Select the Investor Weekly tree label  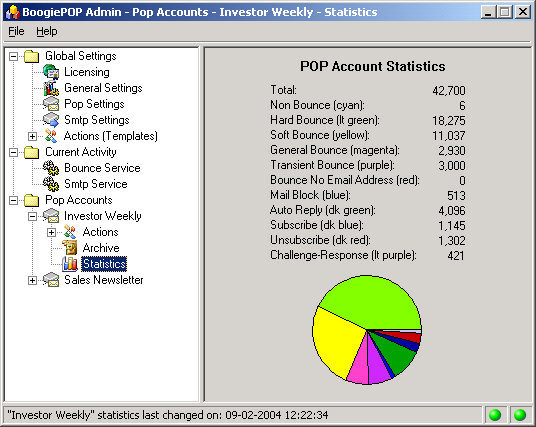coord(103,216)
